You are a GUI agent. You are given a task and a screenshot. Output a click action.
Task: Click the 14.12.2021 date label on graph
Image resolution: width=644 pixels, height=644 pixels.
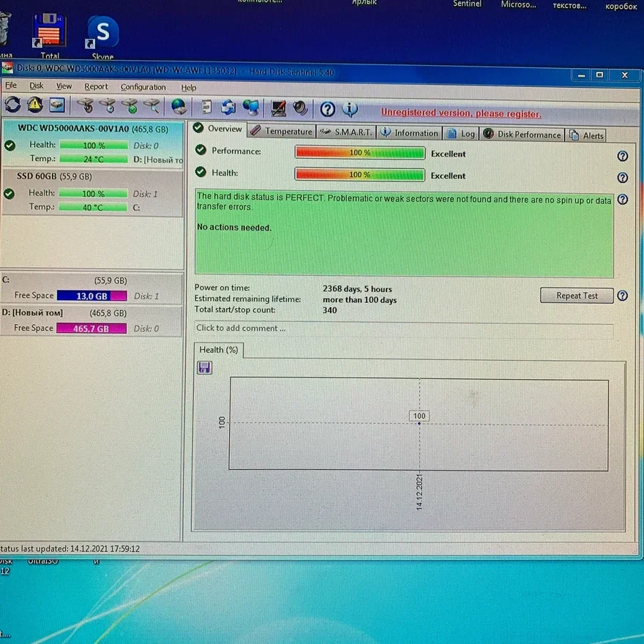click(x=419, y=492)
